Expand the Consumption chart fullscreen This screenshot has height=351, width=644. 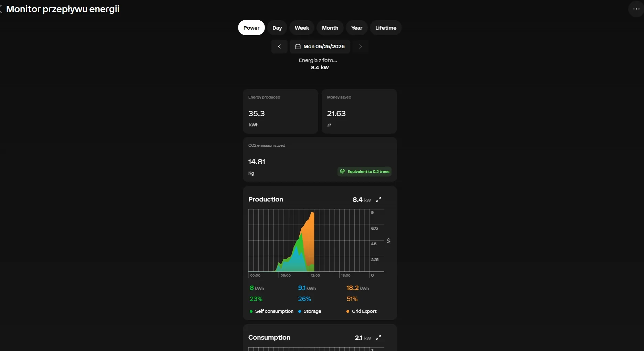(x=378, y=338)
